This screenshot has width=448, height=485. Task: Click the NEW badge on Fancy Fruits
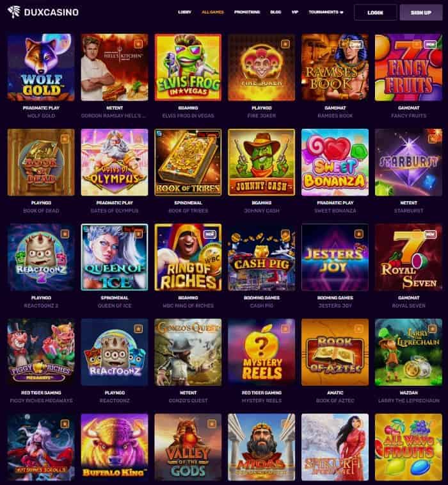click(x=430, y=44)
